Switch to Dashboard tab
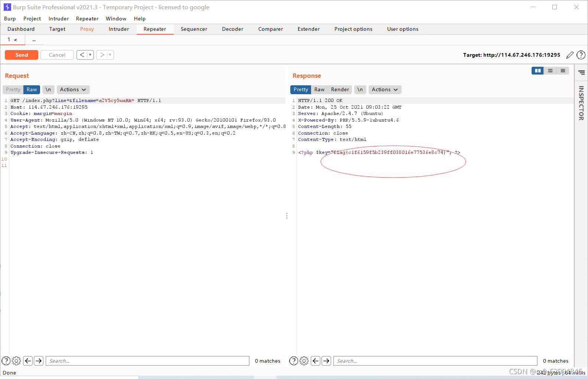 21,29
